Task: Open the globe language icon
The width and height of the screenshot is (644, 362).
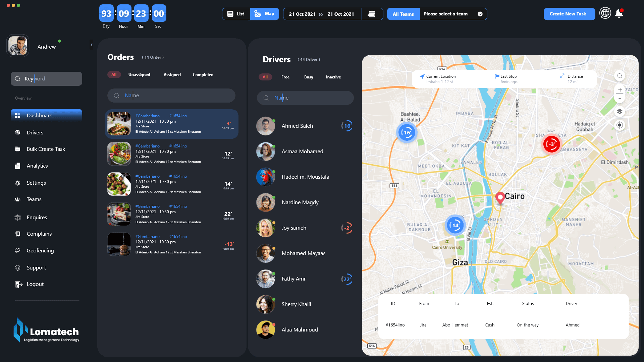Action: [x=605, y=13]
